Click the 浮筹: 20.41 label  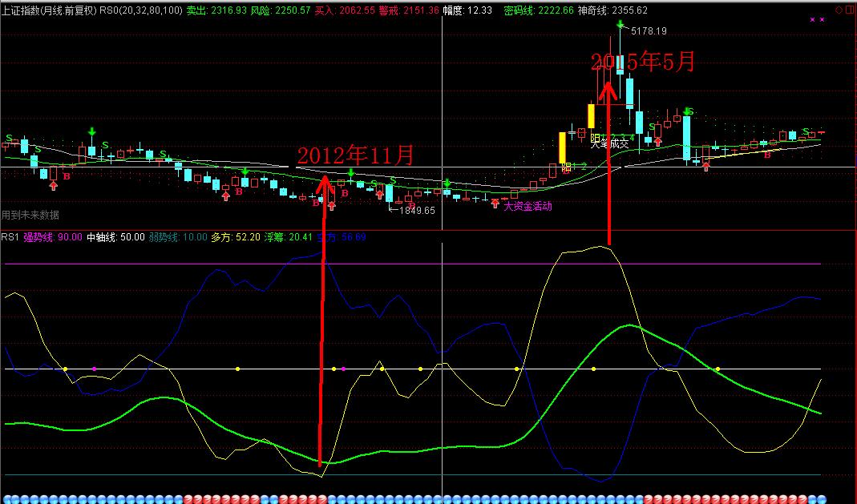[289, 237]
